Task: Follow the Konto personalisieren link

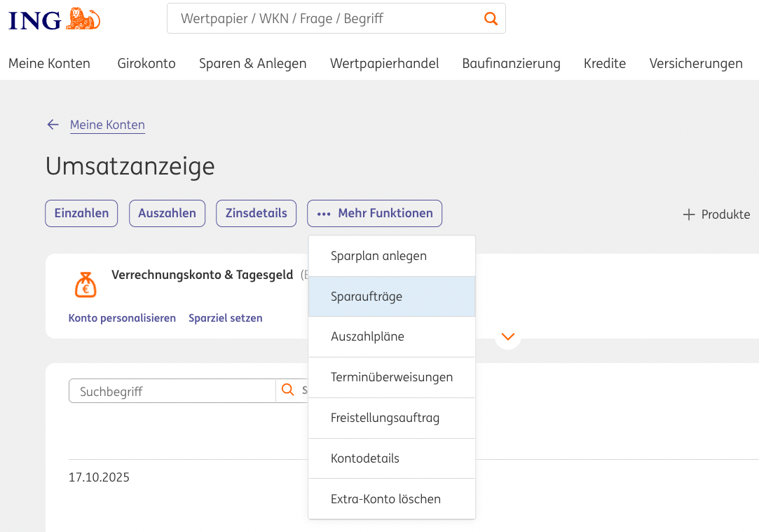Action: pyautogui.click(x=122, y=318)
